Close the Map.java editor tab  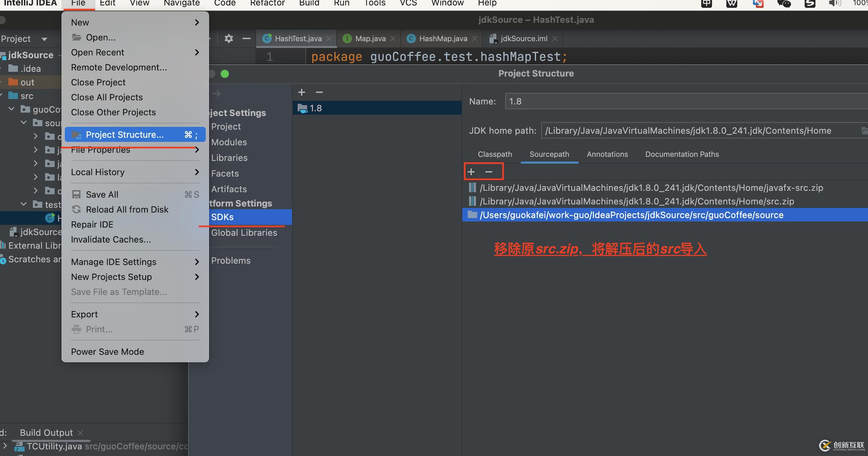coord(393,38)
